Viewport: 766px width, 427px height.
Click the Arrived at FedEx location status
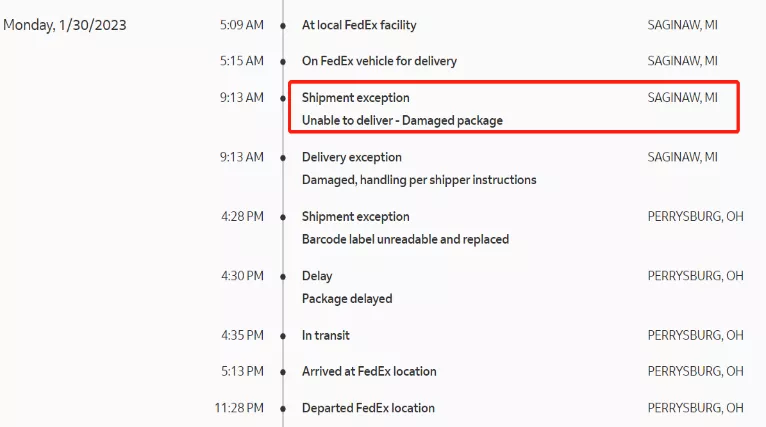(369, 372)
